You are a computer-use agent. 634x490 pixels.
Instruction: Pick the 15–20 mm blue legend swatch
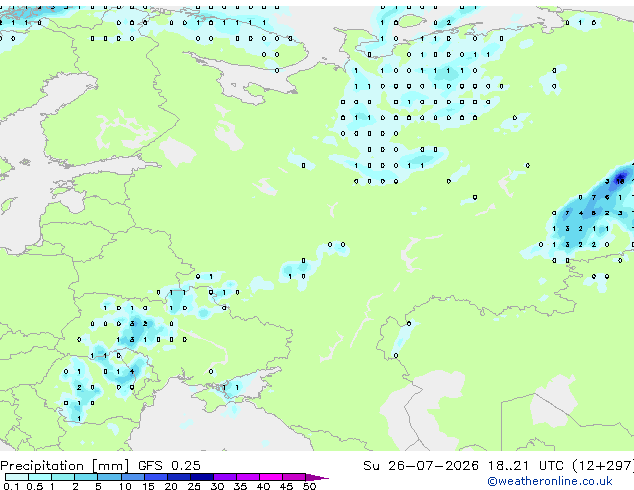tap(156, 477)
